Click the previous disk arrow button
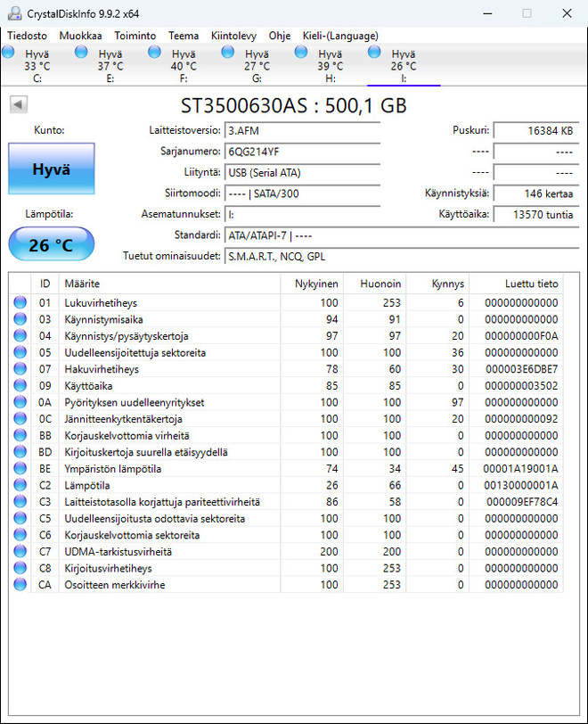588x724 pixels. [x=19, y=104]
